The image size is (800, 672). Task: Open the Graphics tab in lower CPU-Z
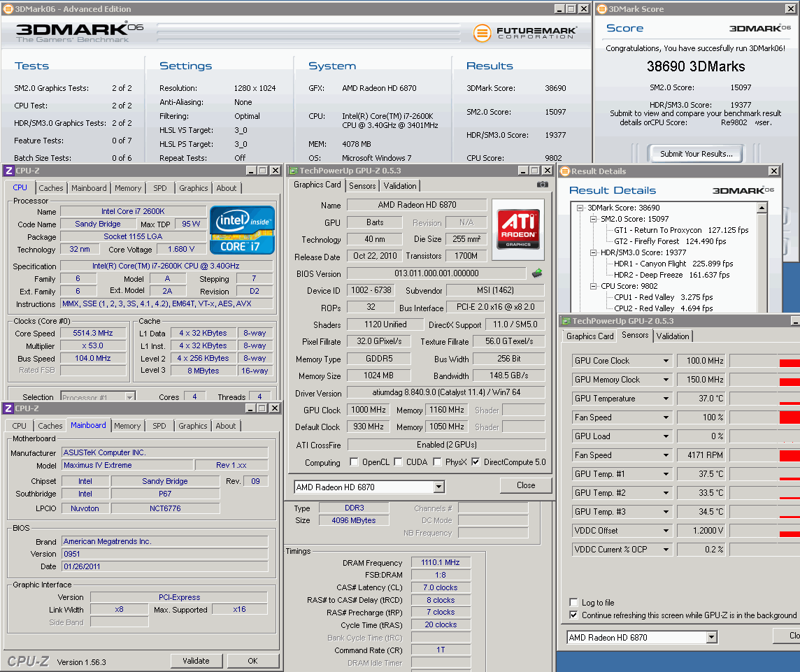click(x=193, y=426)
